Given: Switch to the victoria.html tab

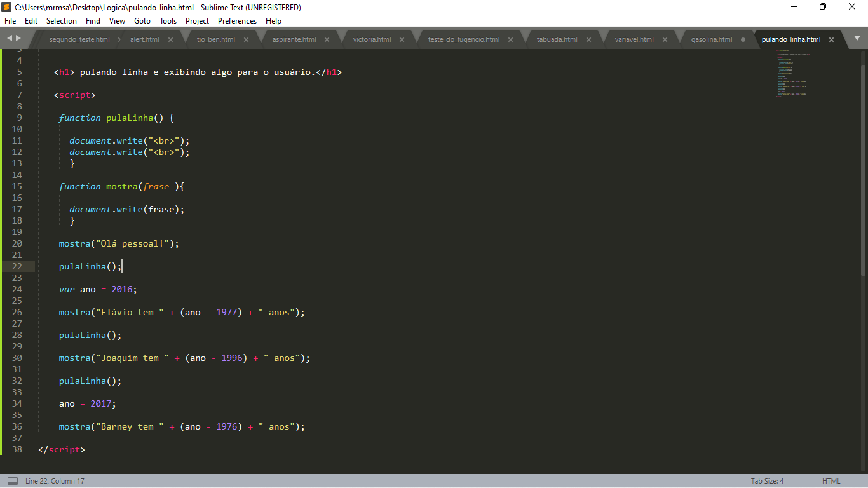Looking at the screenshot, I should point(372,39).
